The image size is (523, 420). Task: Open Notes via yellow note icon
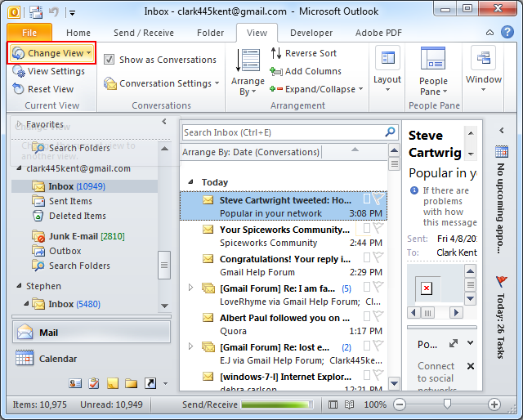coord(113,383)
